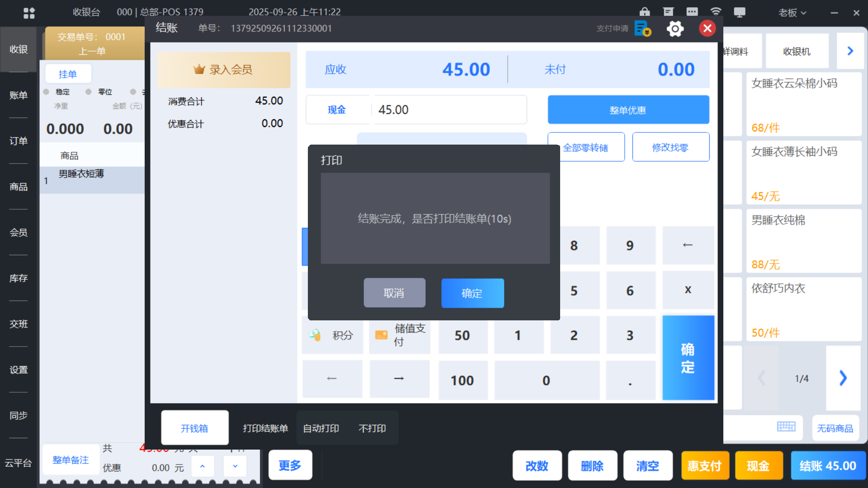868x488 pixels.
Task: Select 打印结账单 print option
Action: click(265, 428)
